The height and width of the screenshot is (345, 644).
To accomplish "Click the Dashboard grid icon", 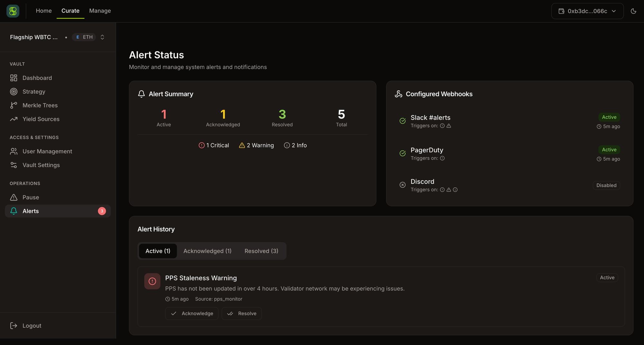I will tap(14, 78).
